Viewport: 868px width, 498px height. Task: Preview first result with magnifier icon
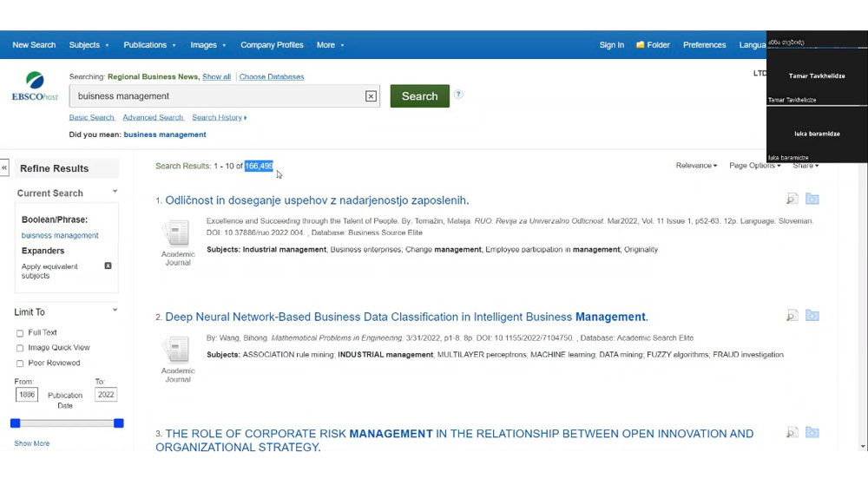(792, 200)
